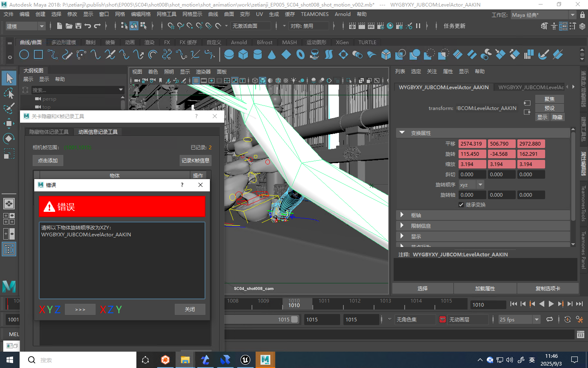Select the NURBS circle tool on shelf

coord(24,54)
